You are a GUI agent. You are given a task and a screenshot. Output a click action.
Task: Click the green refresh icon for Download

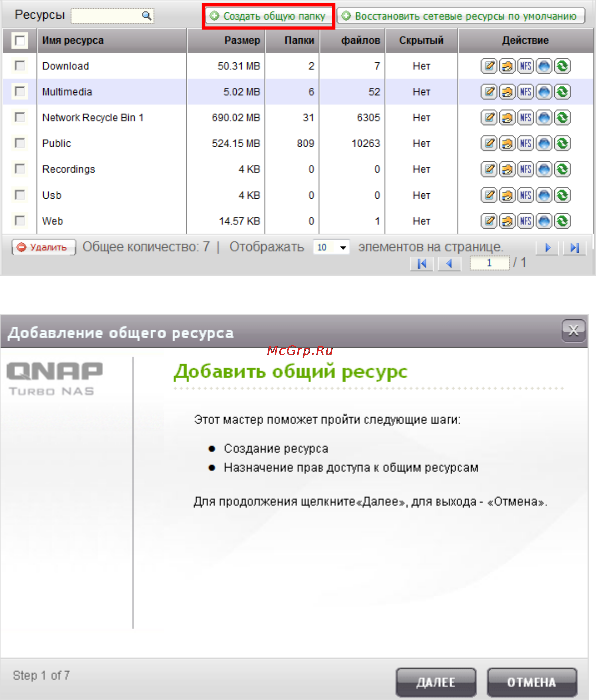(562, 66)
